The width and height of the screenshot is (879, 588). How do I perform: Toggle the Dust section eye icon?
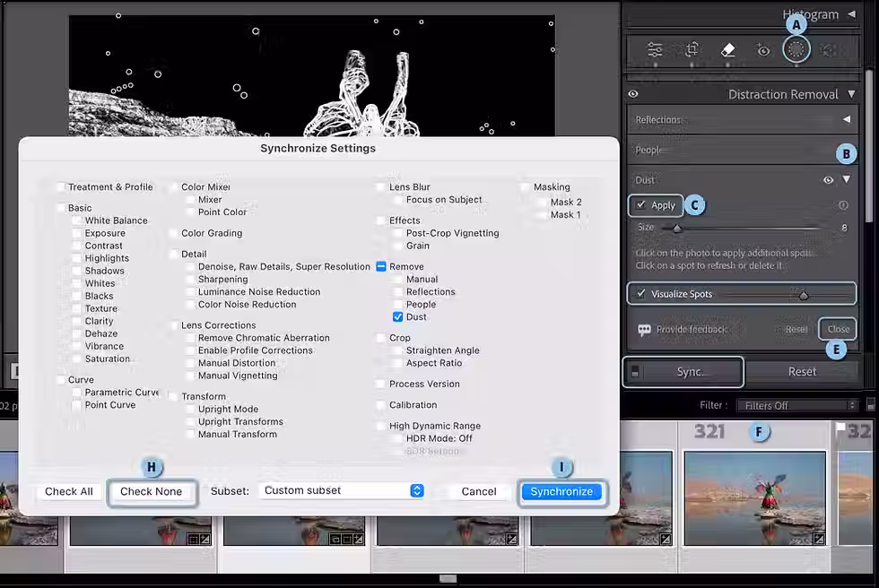(828, 180)
